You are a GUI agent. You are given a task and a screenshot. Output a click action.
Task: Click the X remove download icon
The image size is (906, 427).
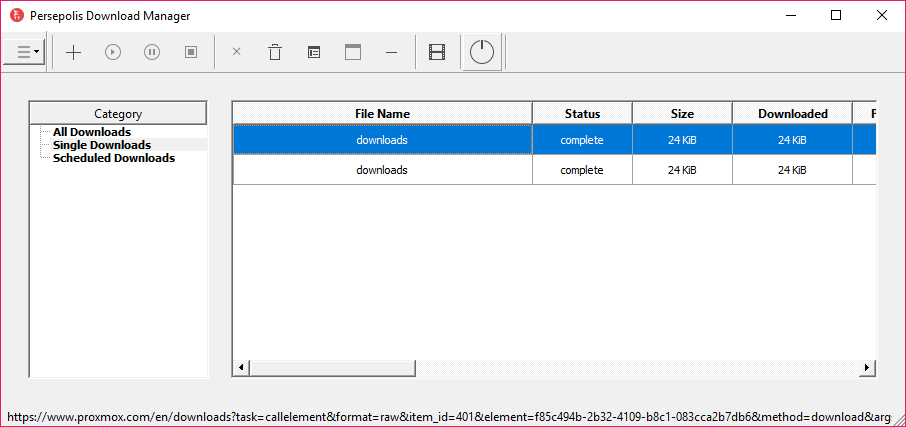tap(236, 52)
